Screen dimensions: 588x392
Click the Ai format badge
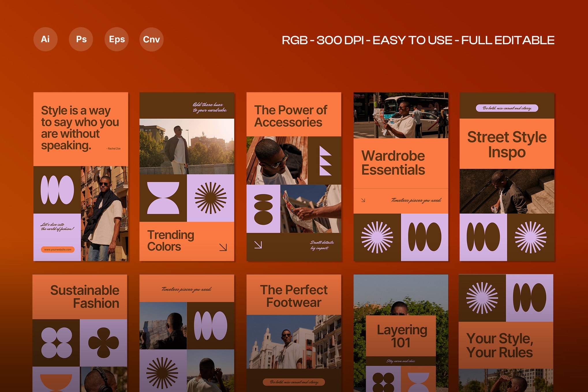coord(45,39)
